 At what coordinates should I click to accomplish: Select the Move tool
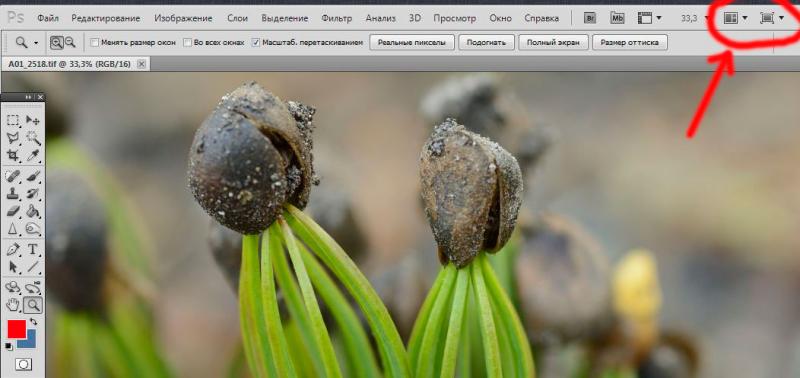click(x=33, y=120)
